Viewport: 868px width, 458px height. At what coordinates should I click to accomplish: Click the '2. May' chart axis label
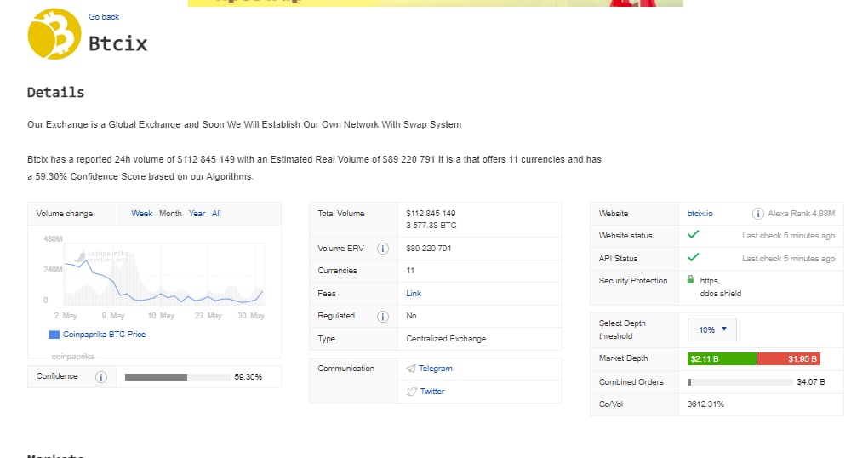(66, 316)
